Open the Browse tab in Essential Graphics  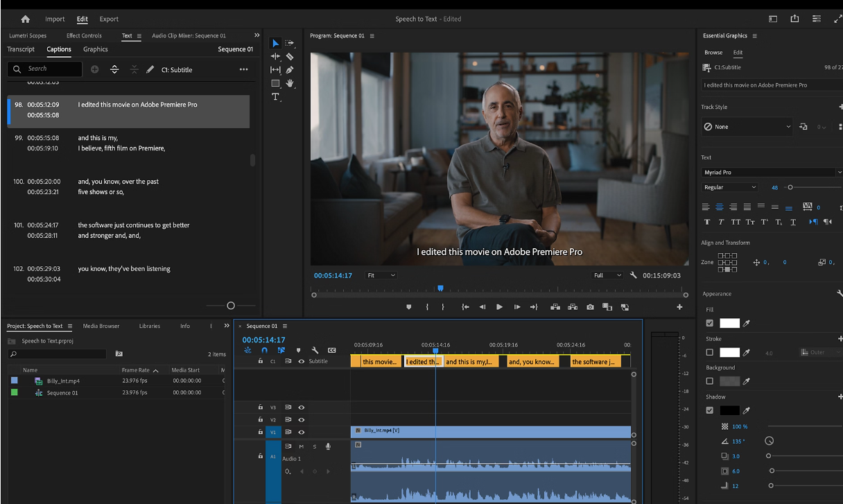click(713, 52)
